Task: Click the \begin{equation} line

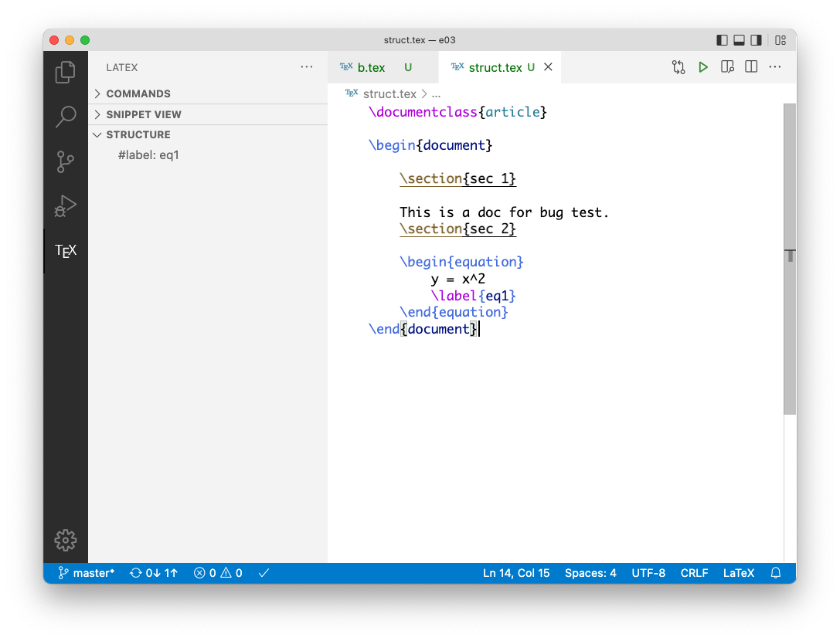Action: pos(461,262)
